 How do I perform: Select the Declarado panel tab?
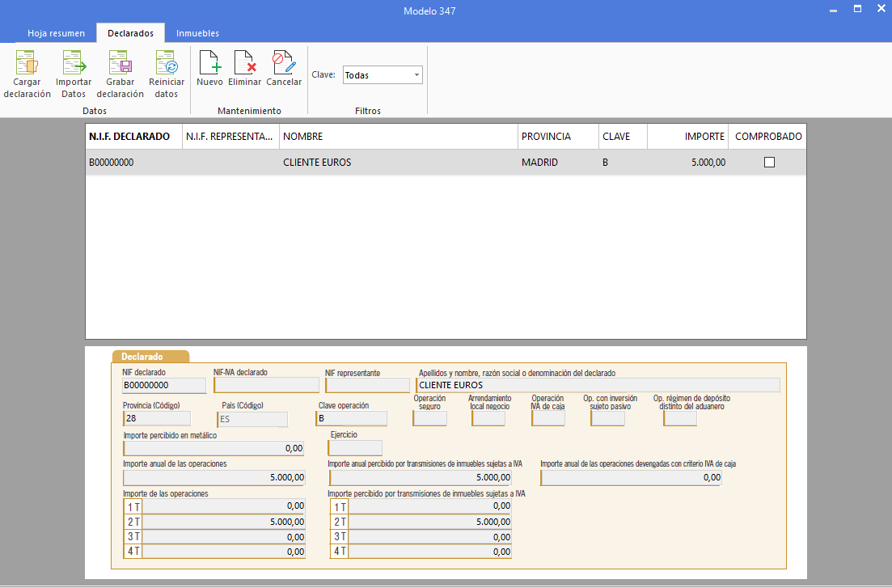[x=150, y=357]
